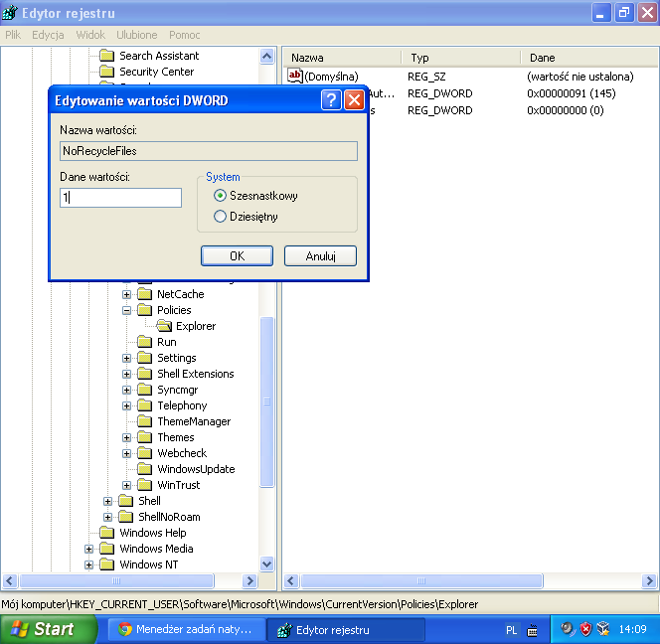Open the Plik menu
The width and height of the screenshot is (660, 644).
point(13,35)
